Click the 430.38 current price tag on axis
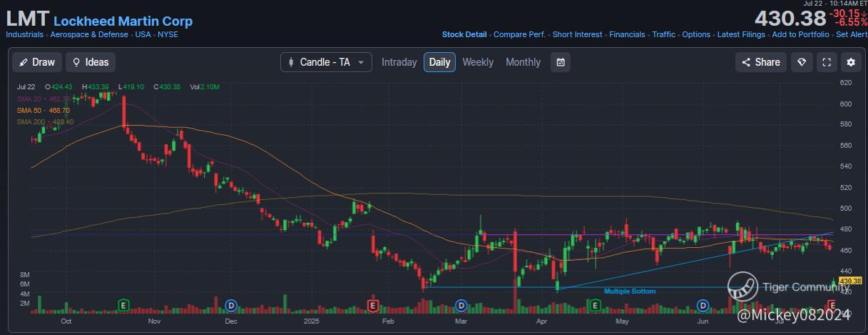 [x=851, y=281]
